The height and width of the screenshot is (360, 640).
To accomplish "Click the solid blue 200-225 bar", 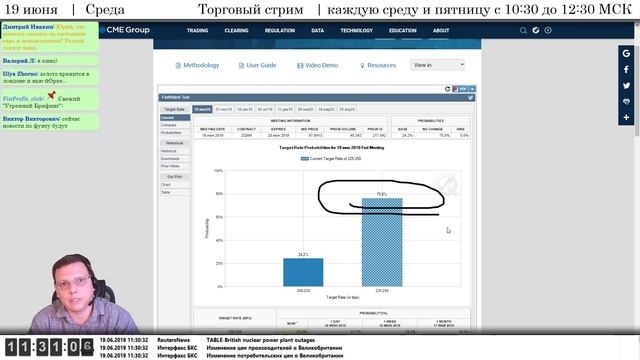I will tap(303, 272).
